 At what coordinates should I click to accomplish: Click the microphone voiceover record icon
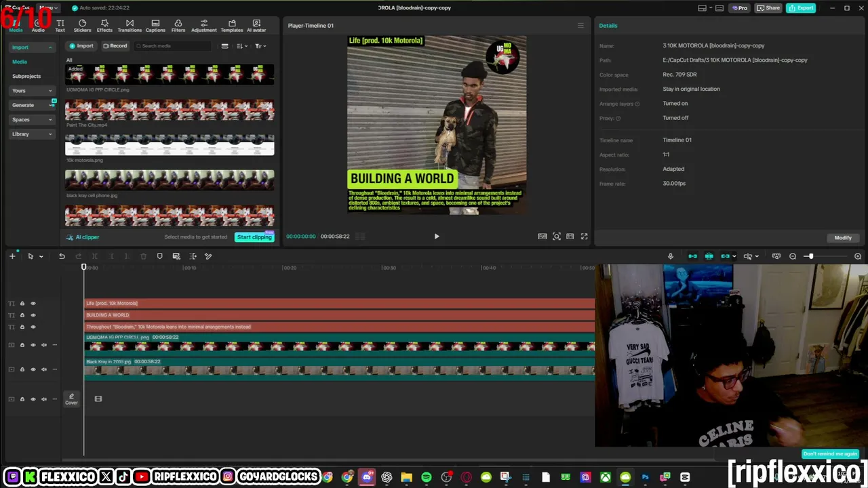[x=671, y=256]
